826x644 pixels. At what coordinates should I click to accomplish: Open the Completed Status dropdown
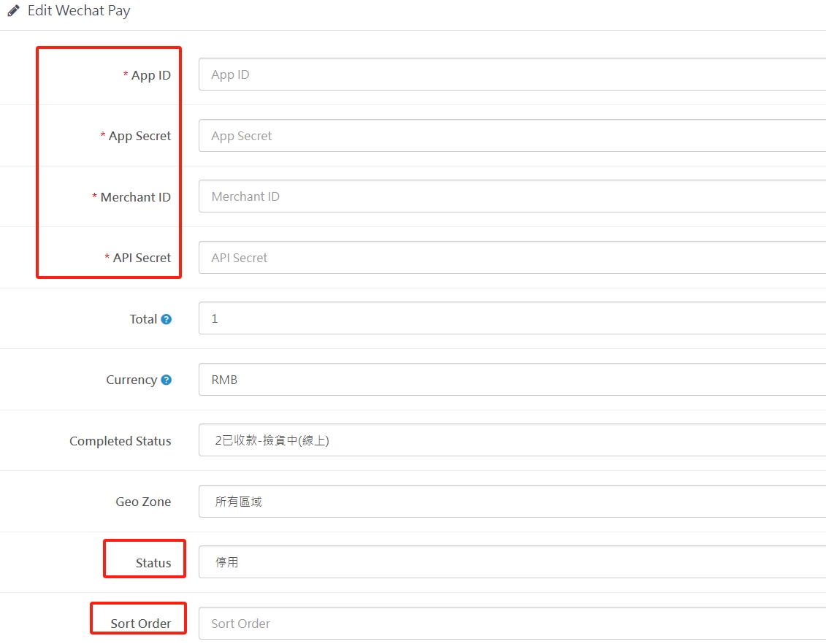pos(512,440)
